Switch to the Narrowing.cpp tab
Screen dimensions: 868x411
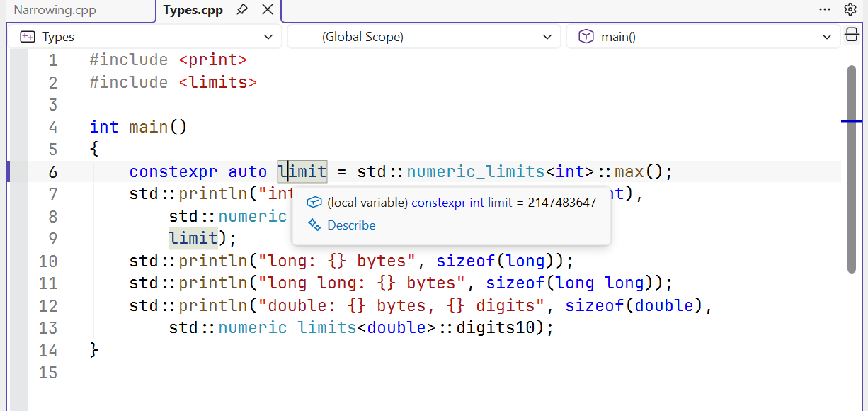(x=55, y=10)
